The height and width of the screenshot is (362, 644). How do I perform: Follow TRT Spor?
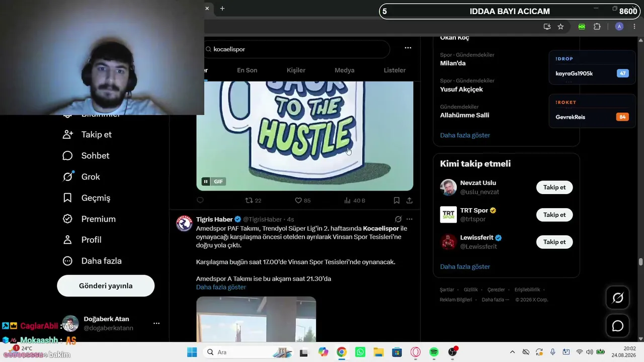pos(554,215)
